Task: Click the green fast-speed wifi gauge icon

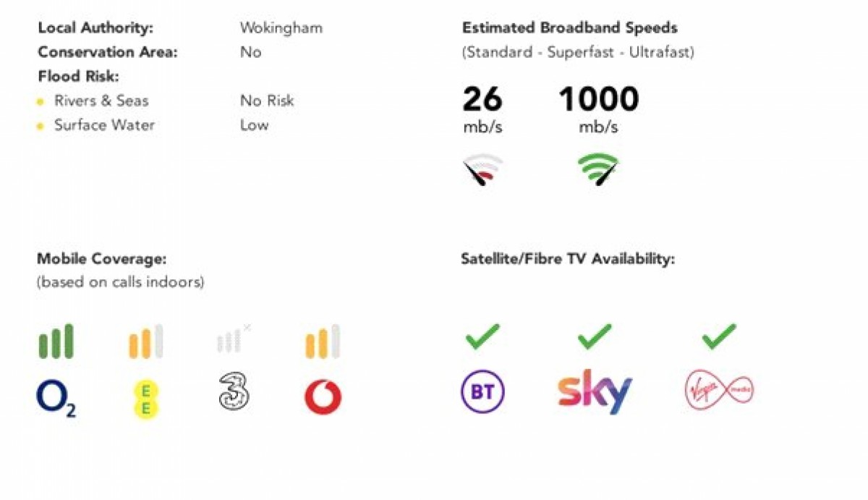Action: (598, 169)
